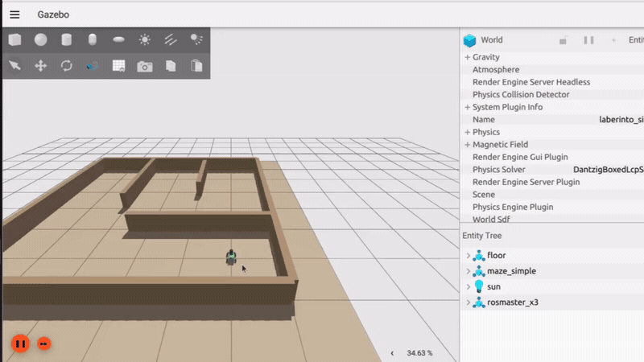Expand the Physics property
The height and width of the screenshot is (362, 644).
pyautogui.click(x=468, y=132)
